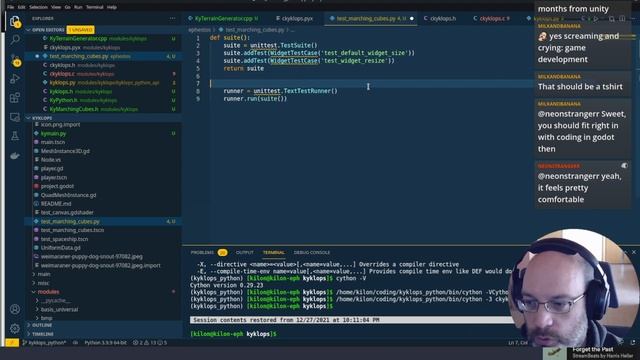
Task: Click the yellow remote indicator in status bar
Action: click(x=12, y=343)
